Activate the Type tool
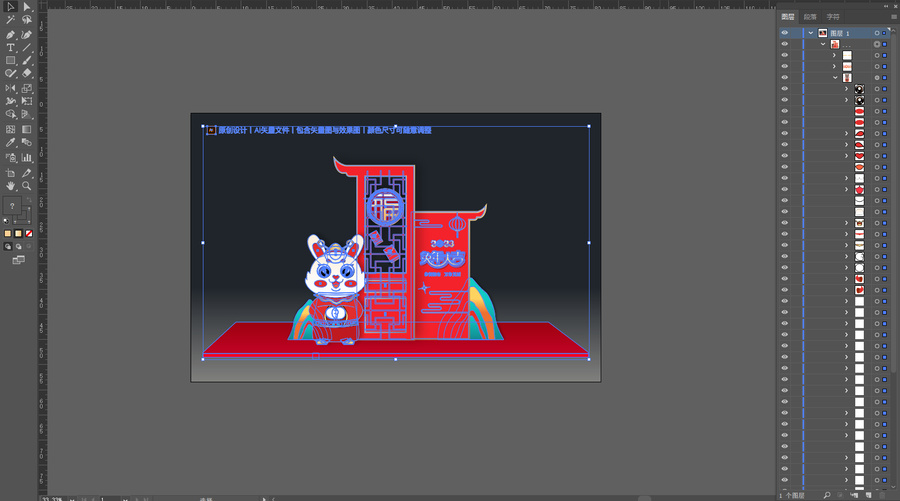 [x=10, y=48]
